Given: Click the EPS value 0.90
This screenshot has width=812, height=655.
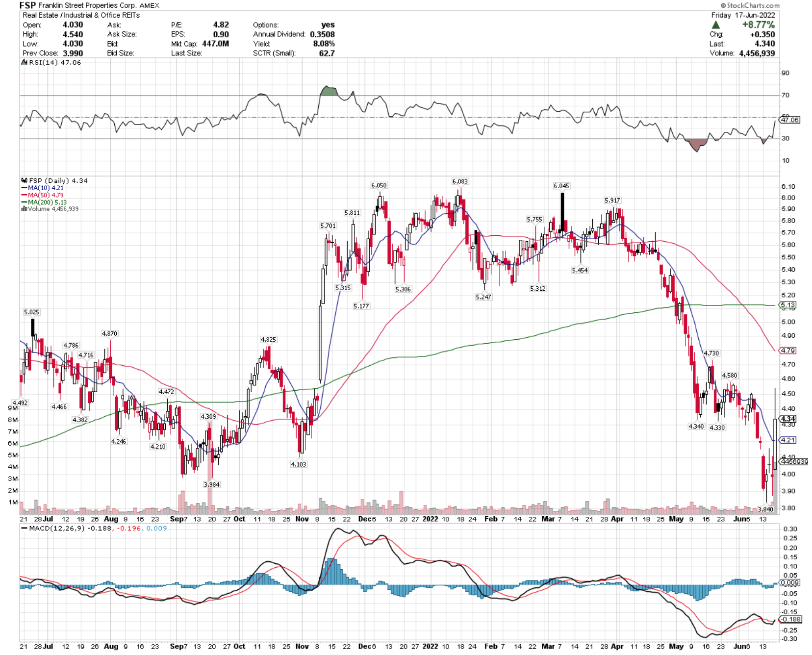Looking at the screenshot, I should click(x=221, y=34).
